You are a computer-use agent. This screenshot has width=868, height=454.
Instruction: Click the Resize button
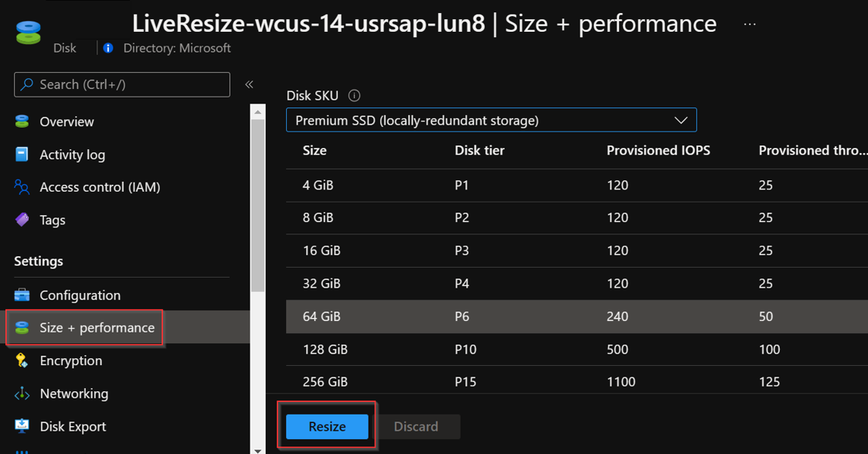(326, 426)
